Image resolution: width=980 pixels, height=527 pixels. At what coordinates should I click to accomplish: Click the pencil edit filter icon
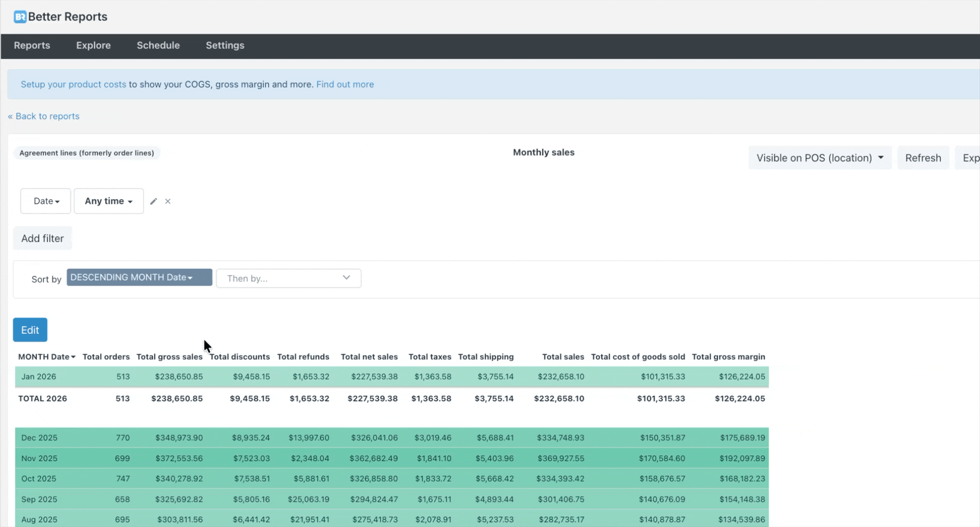tap(153, 201)
